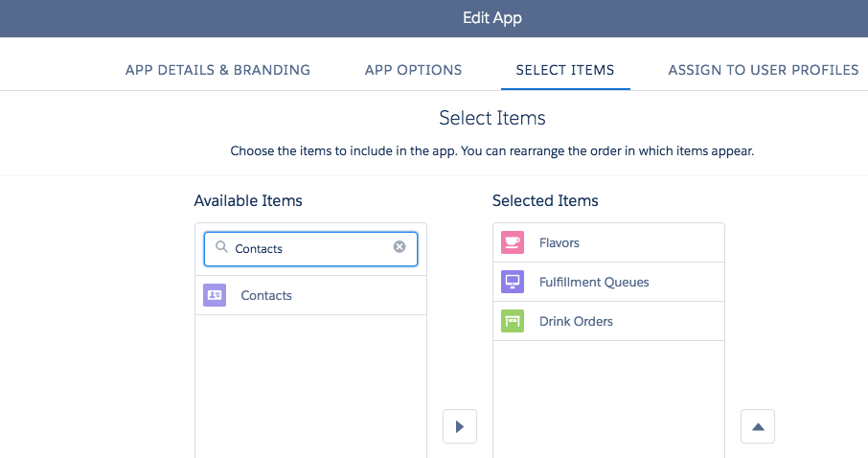Click the Selected Items heading
868x458 pixels.
click(545, 200)
